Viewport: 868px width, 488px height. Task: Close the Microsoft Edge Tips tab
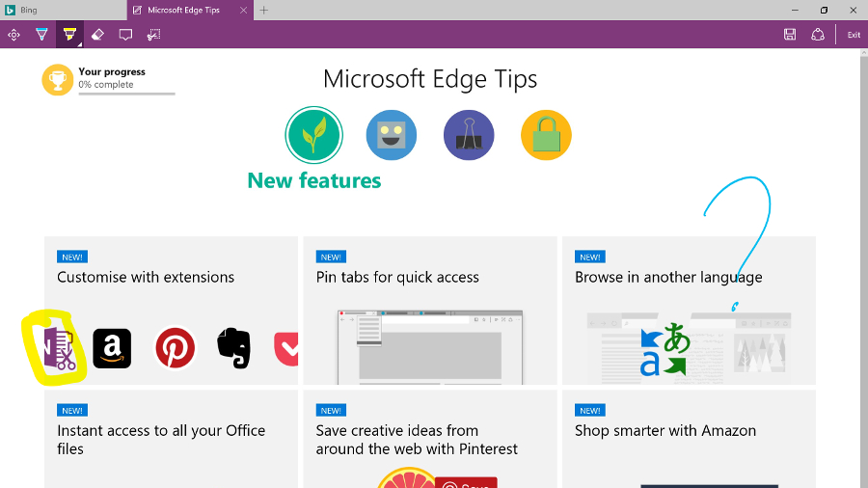[244, 10]
